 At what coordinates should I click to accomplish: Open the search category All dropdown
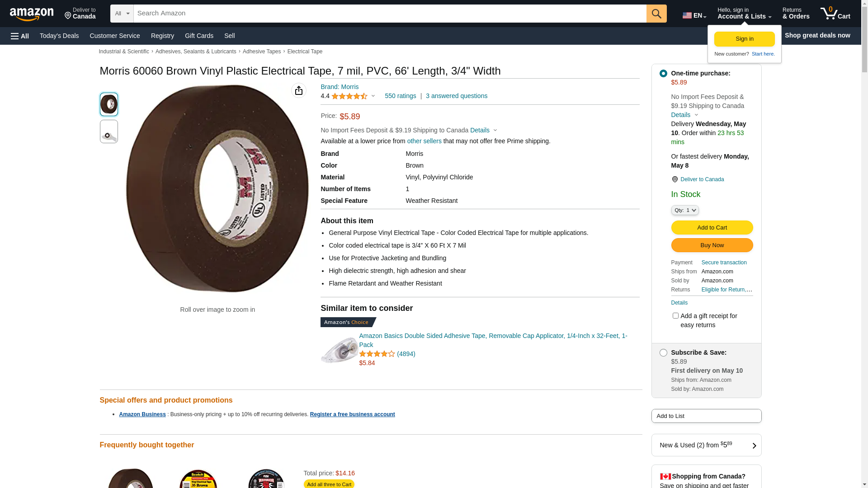(122, 14)
